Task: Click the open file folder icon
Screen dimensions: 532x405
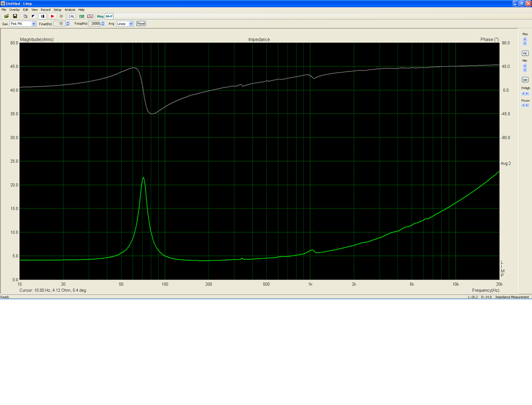Action: click(7, 16)
